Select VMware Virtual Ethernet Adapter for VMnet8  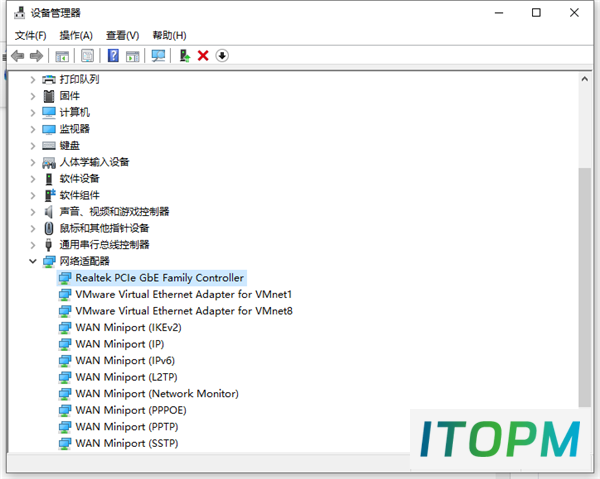pyautogui.click(x=184, y=311)
